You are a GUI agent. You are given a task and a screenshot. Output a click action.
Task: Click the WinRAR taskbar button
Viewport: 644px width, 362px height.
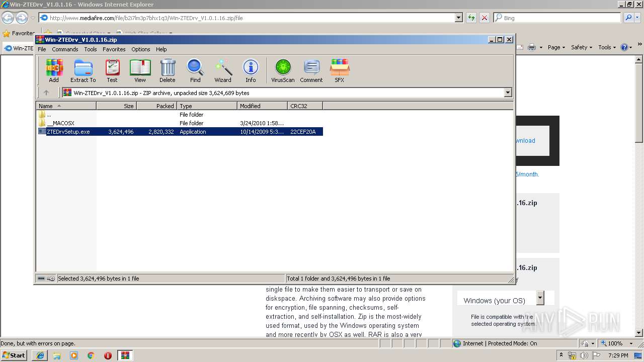click(125, 355)
